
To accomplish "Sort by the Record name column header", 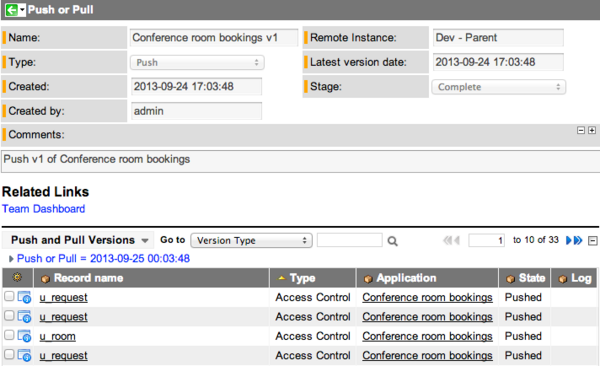I will (88, 278).
